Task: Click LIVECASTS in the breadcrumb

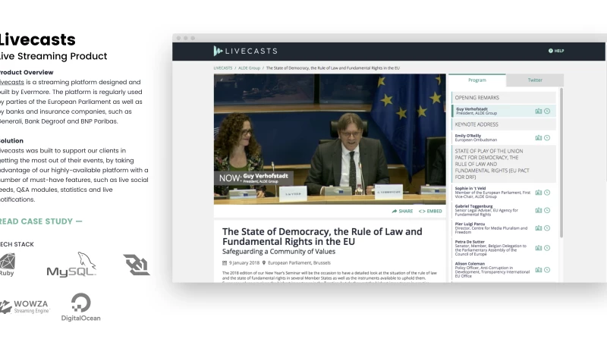Action: coord(222,68)
